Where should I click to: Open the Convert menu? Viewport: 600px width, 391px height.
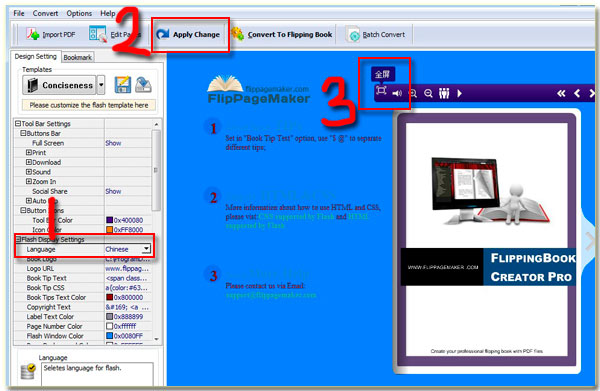click(x=45, y=13)
